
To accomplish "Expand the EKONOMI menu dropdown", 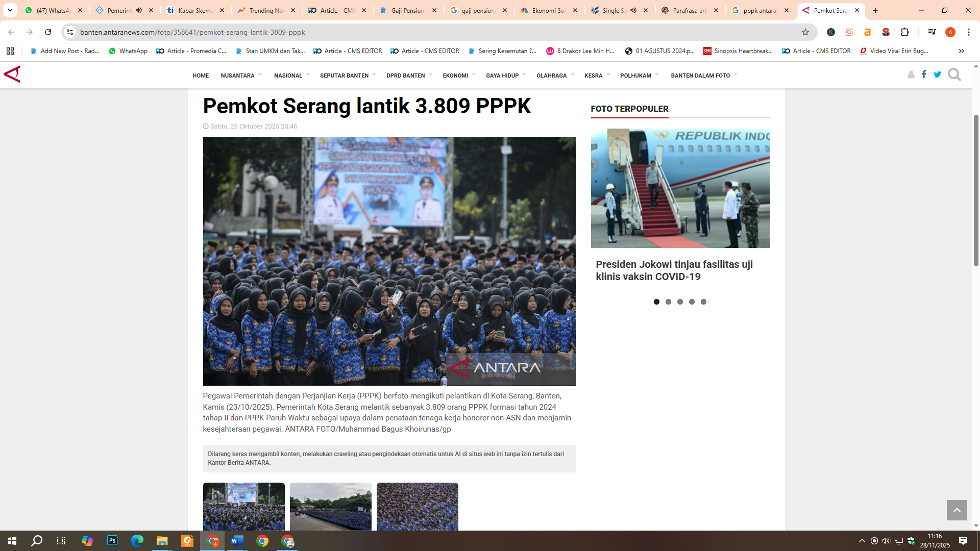I will (458, 75).
